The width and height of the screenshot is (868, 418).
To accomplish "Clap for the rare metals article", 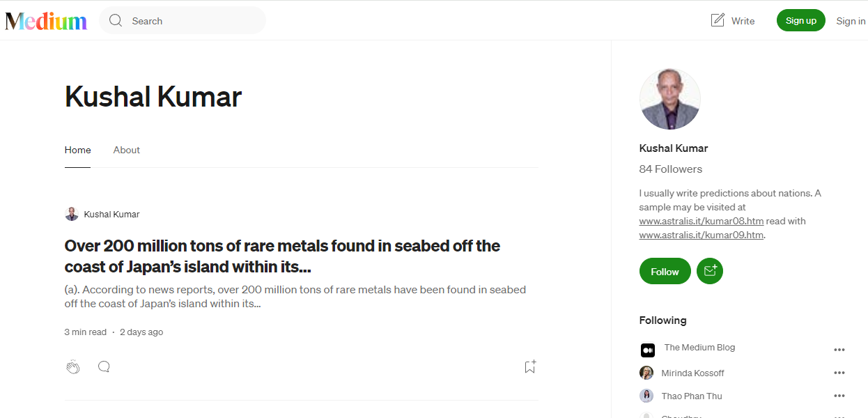I will point(73,367).
